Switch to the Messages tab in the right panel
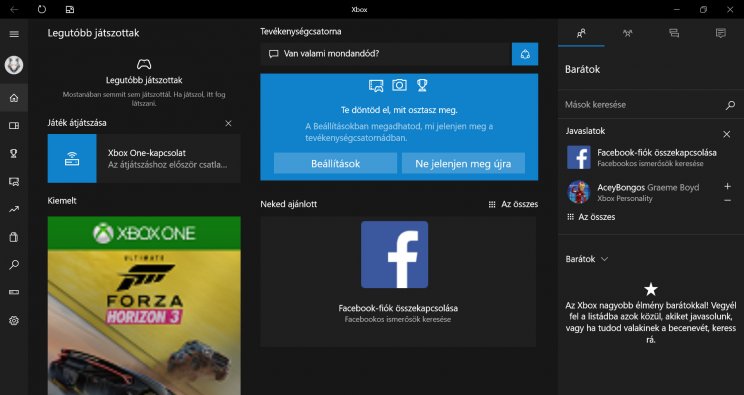The height and width of the screenshot is (395, 744). pos(674,33)
